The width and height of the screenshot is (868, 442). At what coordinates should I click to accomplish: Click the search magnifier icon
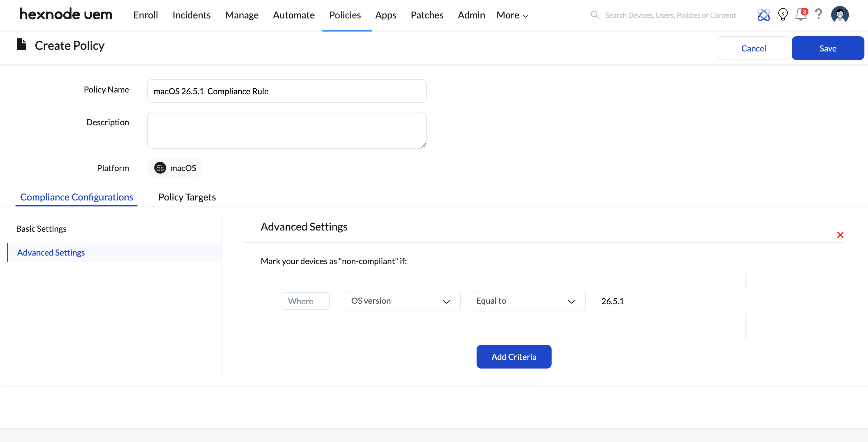click(x=595, y=15)
